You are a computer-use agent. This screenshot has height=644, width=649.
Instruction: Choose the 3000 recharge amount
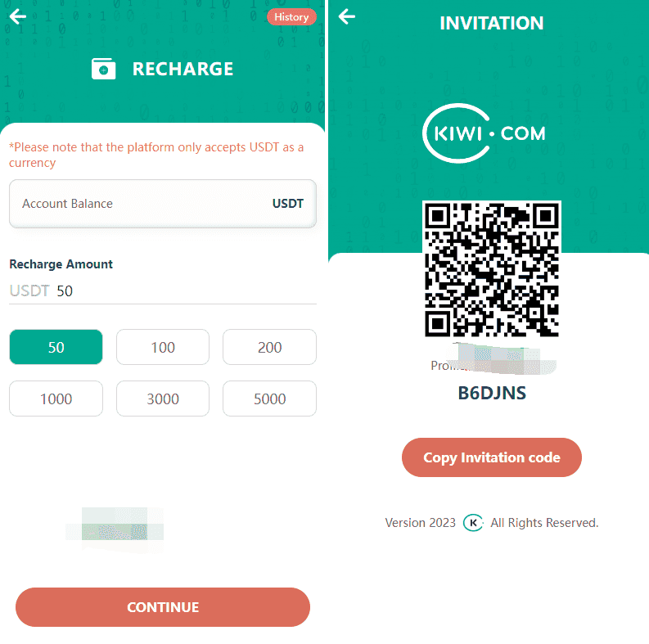click(x=163, y=399)
